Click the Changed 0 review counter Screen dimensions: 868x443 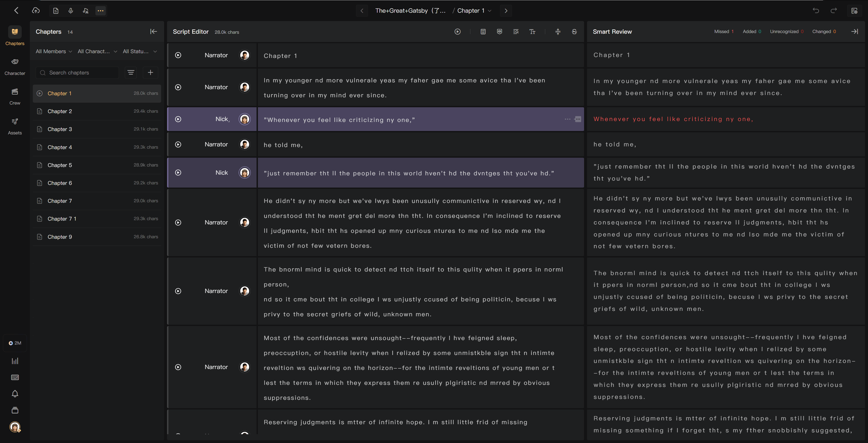point(824,31)
